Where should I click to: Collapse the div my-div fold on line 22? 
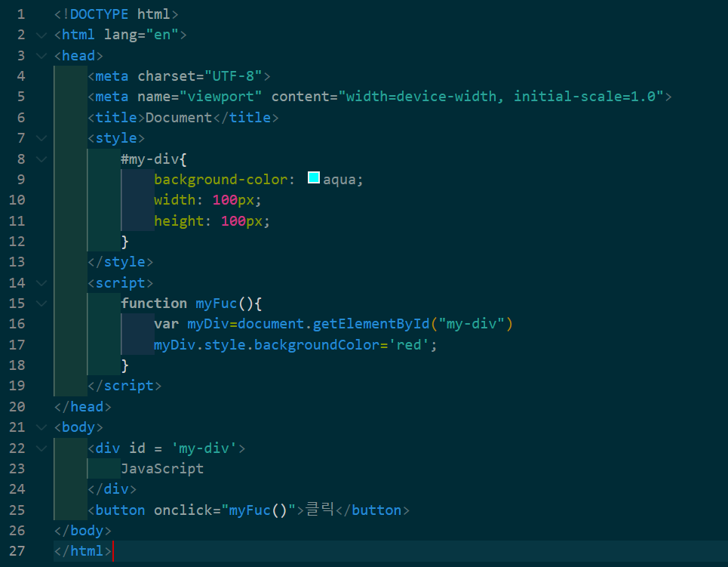(x=41, y=448)
